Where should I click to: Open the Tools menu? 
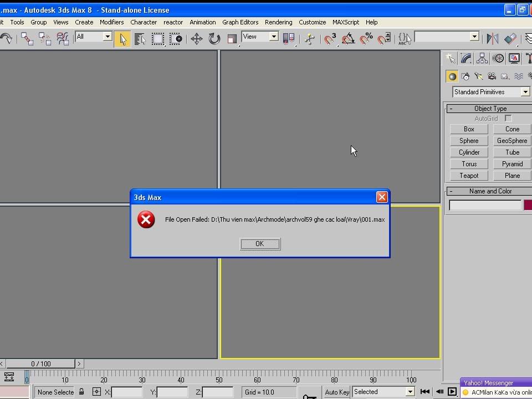point(17,22)
